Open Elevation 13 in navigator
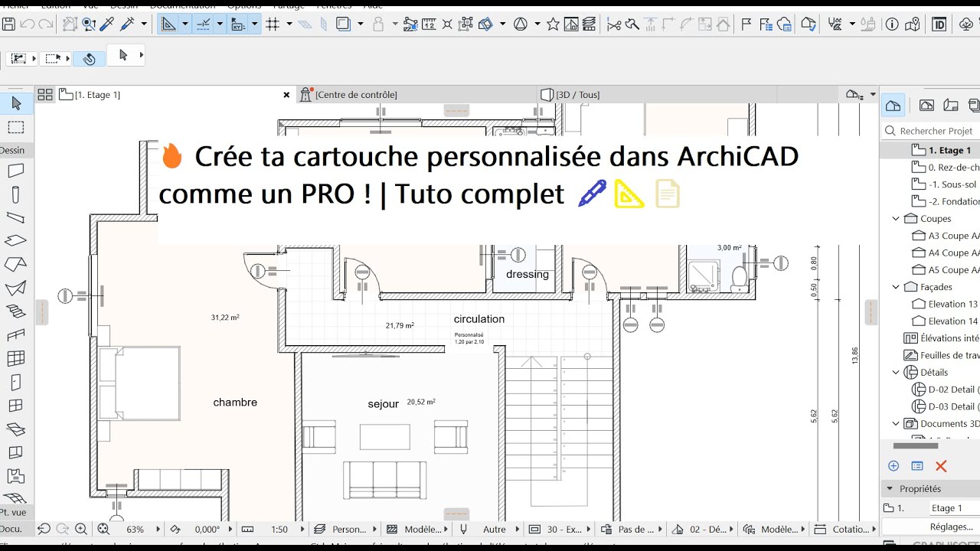Image resolution: width=980 pixels, height=551 pixels. coord(945,304)
